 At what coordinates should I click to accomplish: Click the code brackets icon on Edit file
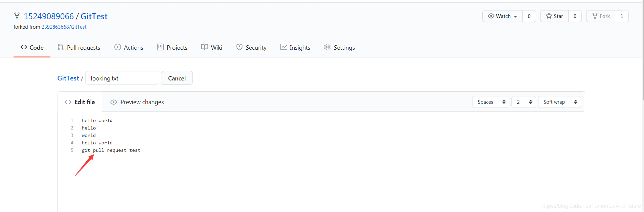(x=68, y=102)
